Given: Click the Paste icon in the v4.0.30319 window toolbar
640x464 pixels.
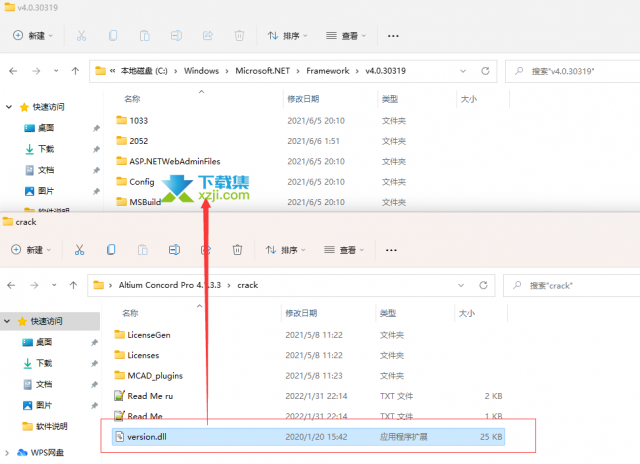Looking at the screenshot, I should 142,36.
